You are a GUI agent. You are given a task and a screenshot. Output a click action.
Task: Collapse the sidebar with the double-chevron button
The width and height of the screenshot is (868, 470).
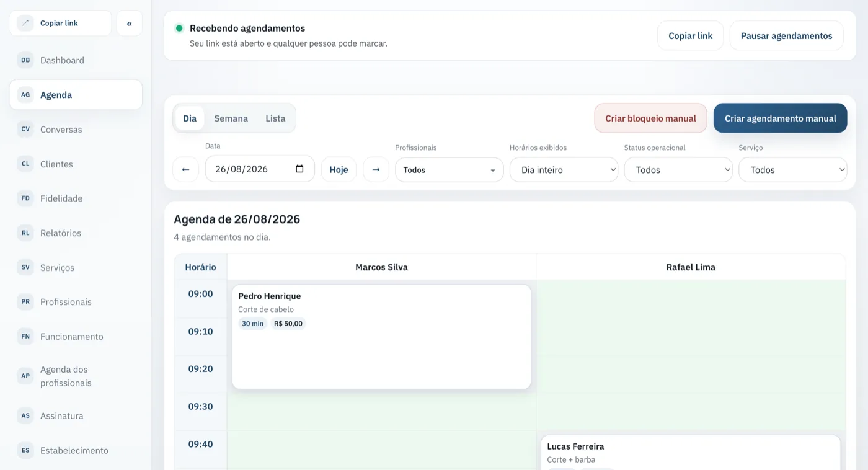point(129,24)
